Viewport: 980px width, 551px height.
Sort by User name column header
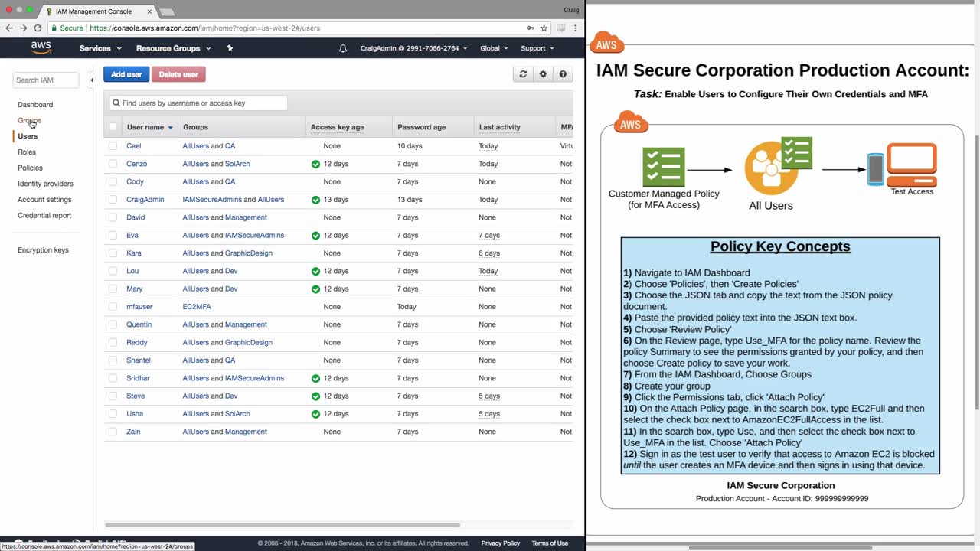(150, 127)
